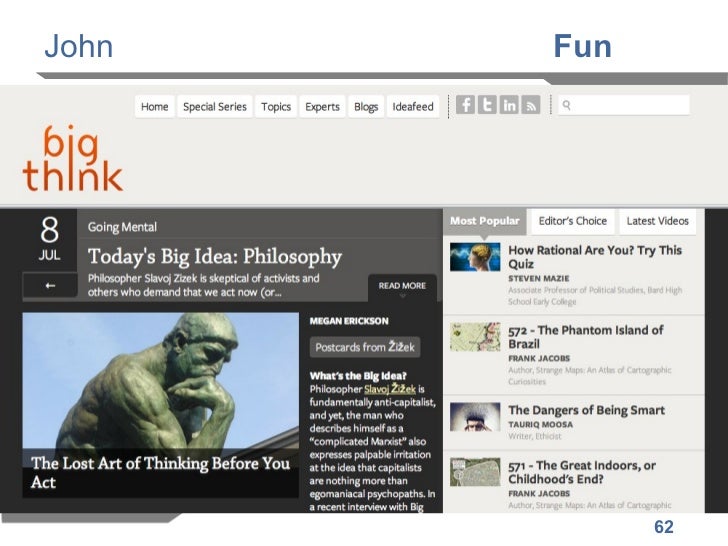The image size is (728, 546).
Task: Open the Facebook social icon
Action: point(465,104)
